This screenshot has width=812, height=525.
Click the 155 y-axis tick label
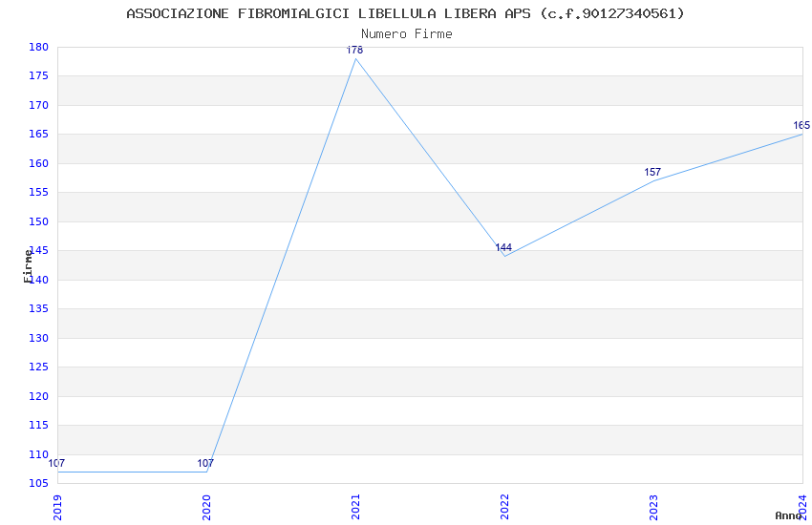point(39,193)
